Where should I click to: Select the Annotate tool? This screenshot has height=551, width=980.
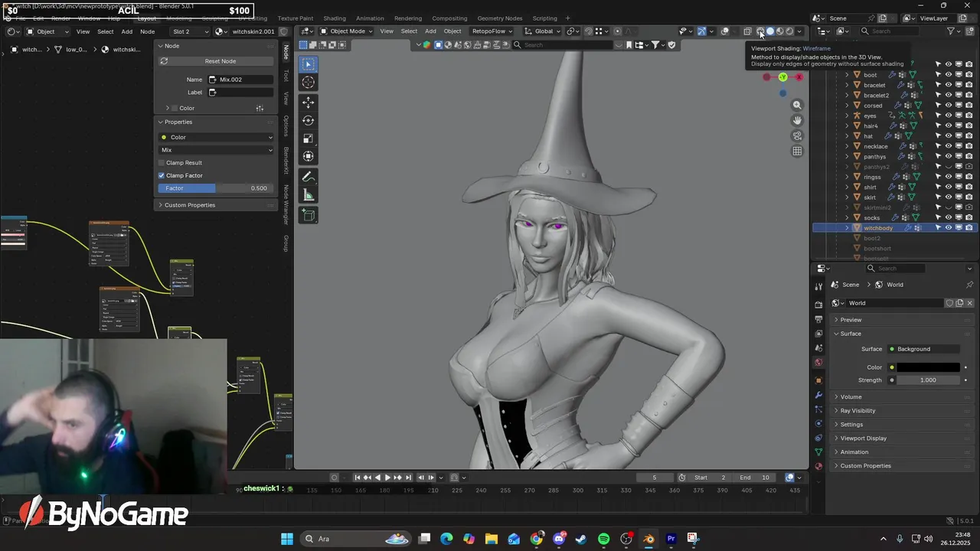[x=308, y=177]
